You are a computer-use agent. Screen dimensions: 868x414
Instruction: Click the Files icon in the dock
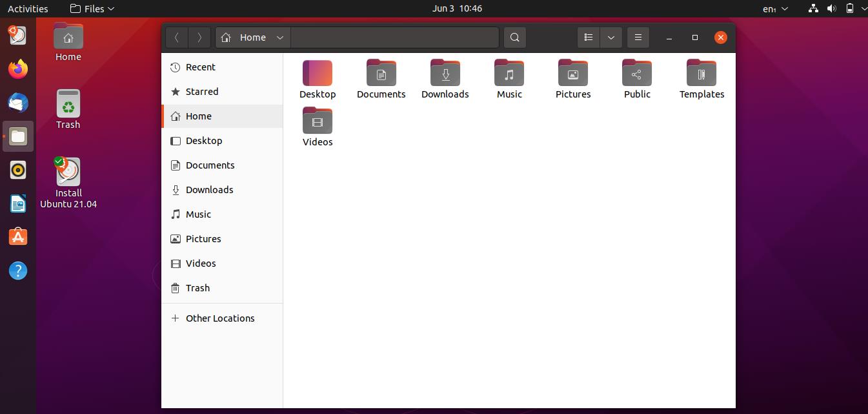click(18, 136)
